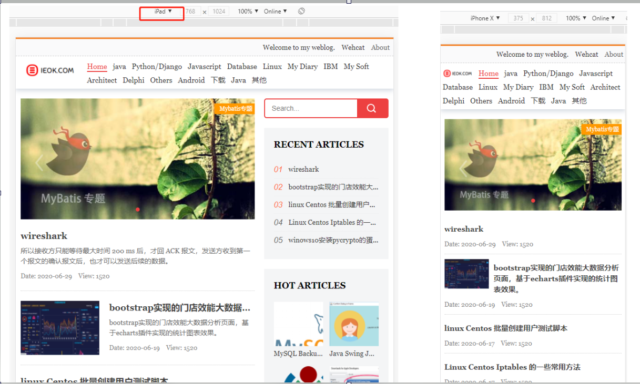Open linux Centos 批量创建用户测试脚本 in iPhone view

point(505,328)
